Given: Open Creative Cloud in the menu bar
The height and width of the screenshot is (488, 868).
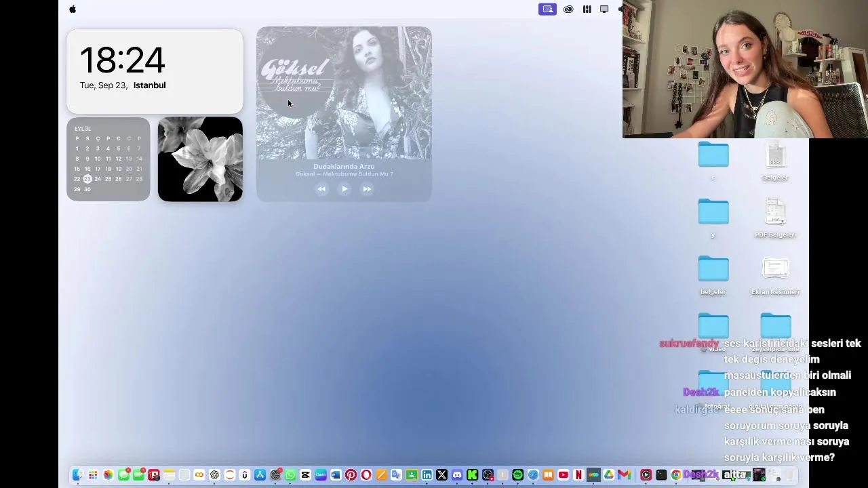Looking at the screenshot, I should tap(568, 9).
